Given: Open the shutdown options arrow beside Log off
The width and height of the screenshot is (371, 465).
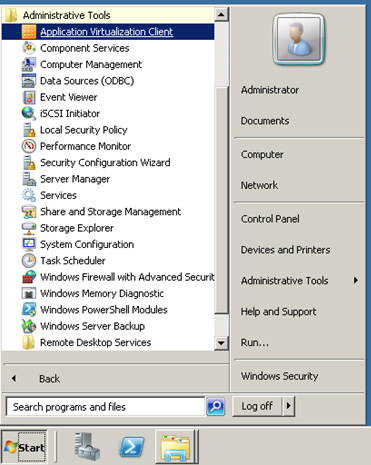Looking at the screenshot, I should (x=289, y=406).
